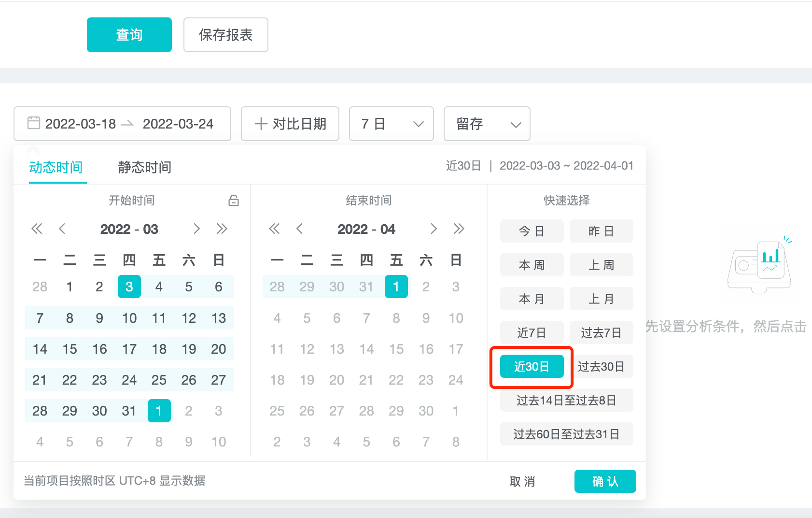Screen dimensions: 812x518
Task: Jump to next year in end calendar
Action: (x=459, y=229)
